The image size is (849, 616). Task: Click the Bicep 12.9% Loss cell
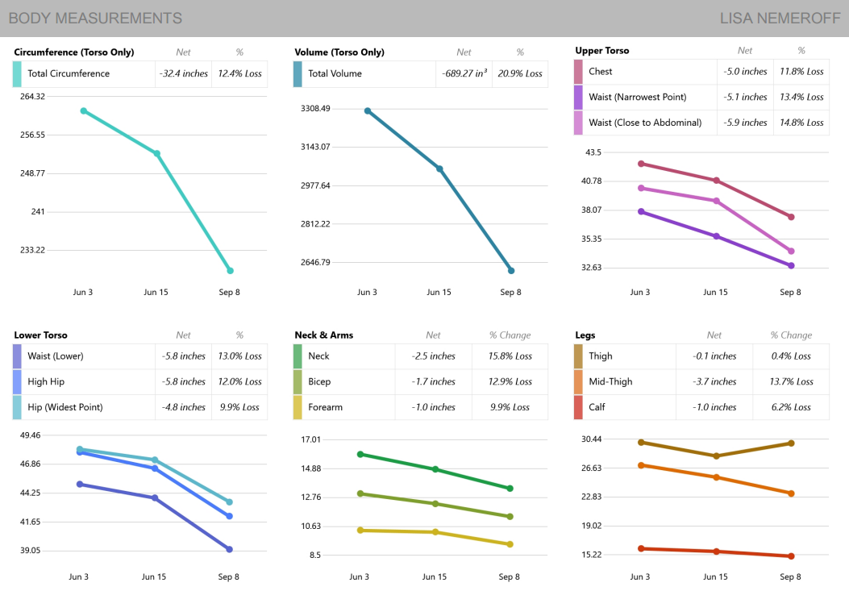(511, 381)
